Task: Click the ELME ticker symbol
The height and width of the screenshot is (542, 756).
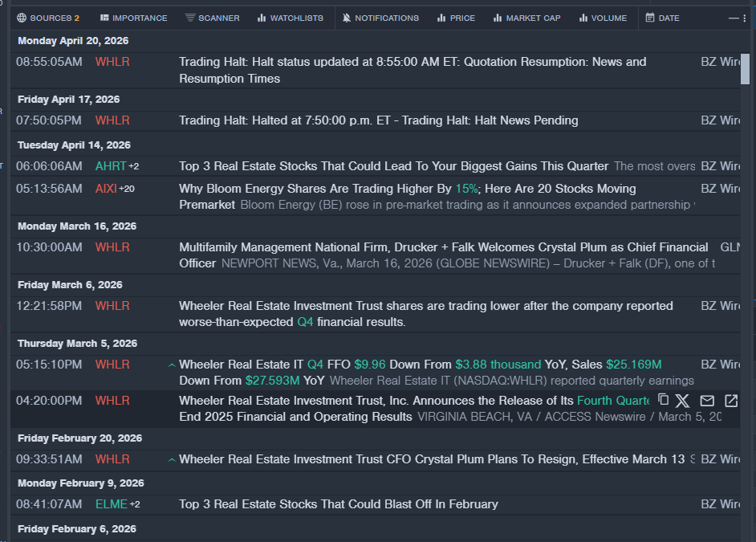Action: (111, 504)
